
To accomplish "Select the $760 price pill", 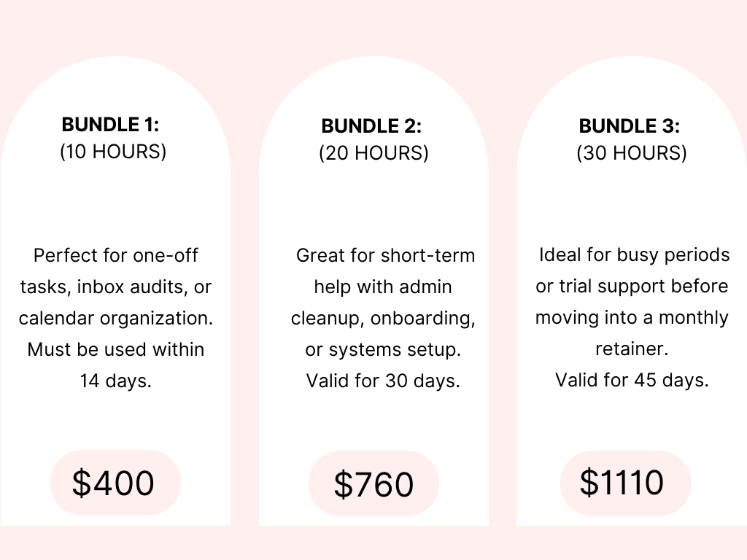I will 373,485.
